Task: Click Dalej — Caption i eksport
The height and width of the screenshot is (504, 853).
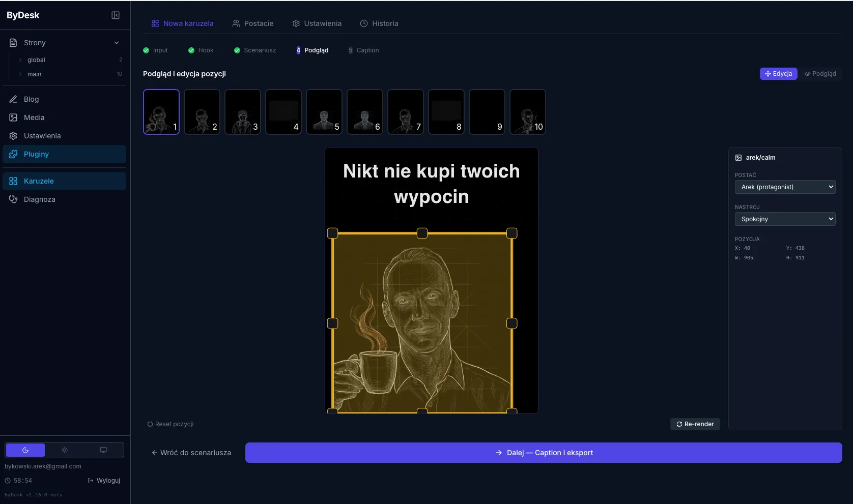Action: (x=543, y=452)
